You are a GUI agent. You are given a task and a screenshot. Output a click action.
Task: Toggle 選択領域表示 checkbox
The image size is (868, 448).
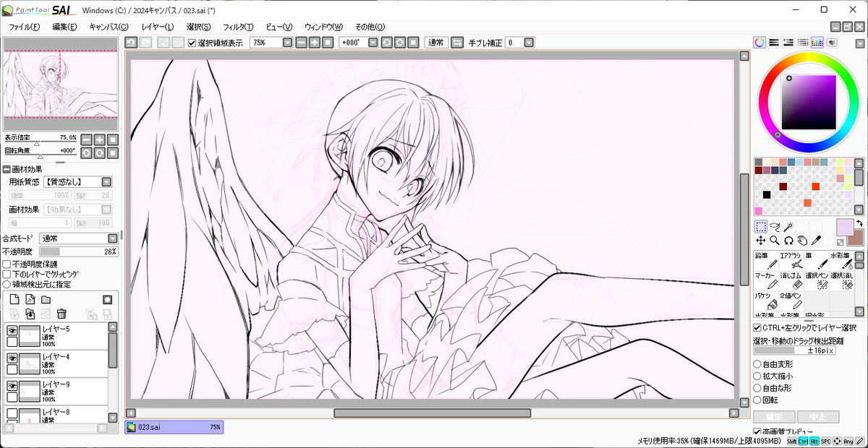coord(192,43)
